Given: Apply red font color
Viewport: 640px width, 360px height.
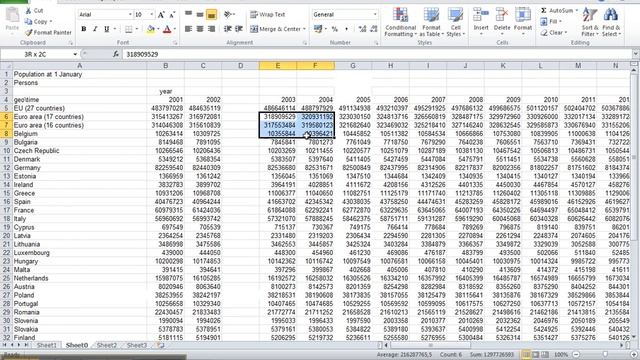Looking at the screenshot, I should (x=167, y=29).
